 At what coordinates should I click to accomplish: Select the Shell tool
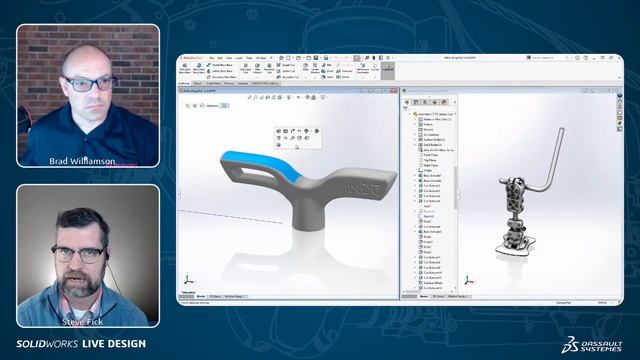tap(327, 77)
